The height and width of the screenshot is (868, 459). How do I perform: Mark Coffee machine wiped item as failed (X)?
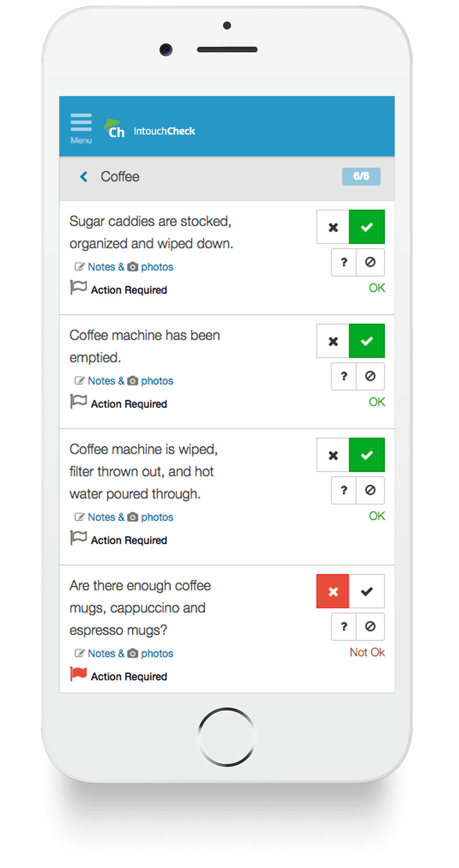click(x=333, y=455)
